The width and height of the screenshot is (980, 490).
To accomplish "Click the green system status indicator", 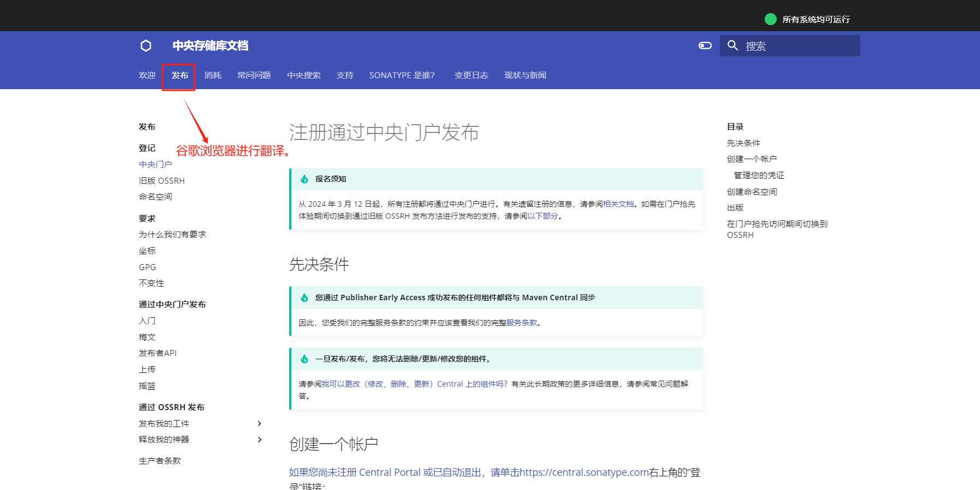I will coord(771,19).
